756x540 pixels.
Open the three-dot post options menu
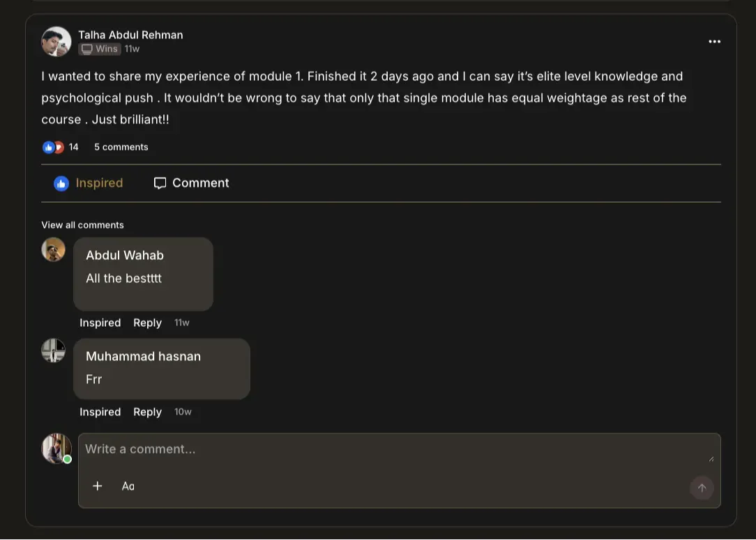[x=714, y=42]
